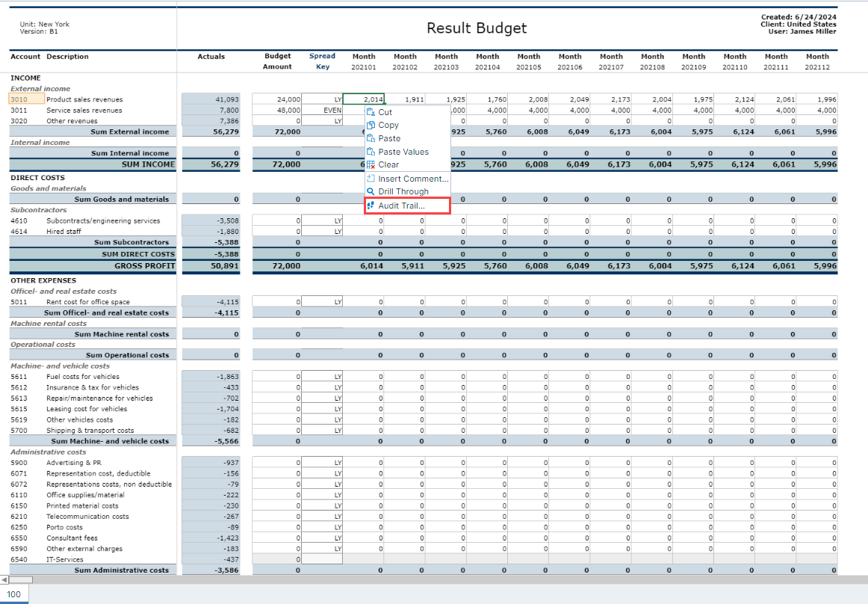Click the Drill Through magnifier icon
This screenshot has width=868, height=604.
tap(370, 191)
